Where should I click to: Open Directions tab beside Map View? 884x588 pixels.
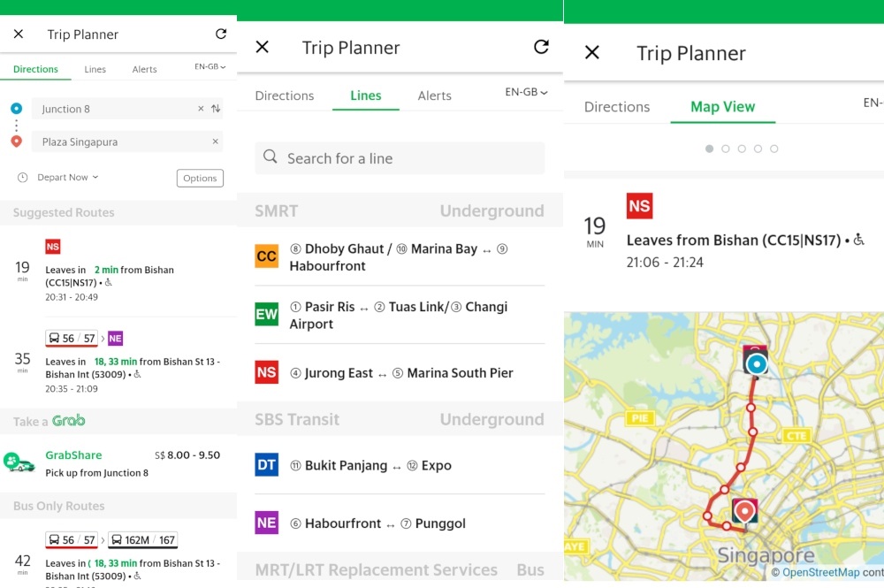click(x=617, y=107)
